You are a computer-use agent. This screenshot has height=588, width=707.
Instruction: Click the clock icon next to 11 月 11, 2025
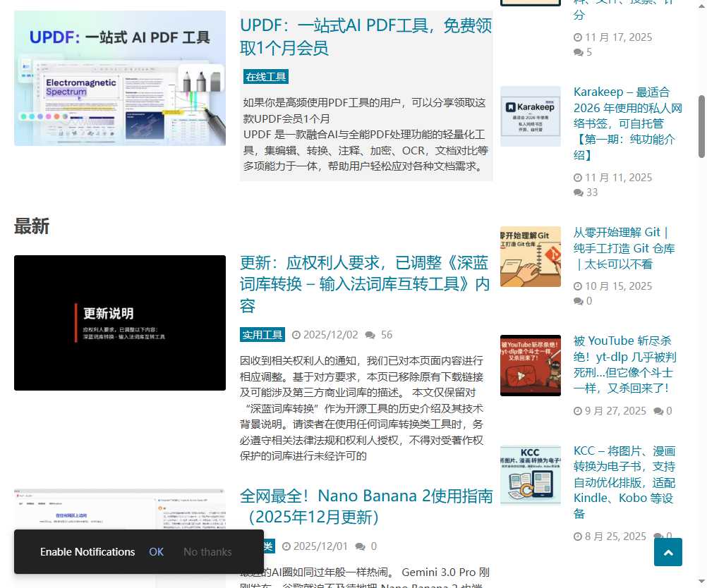579,178
